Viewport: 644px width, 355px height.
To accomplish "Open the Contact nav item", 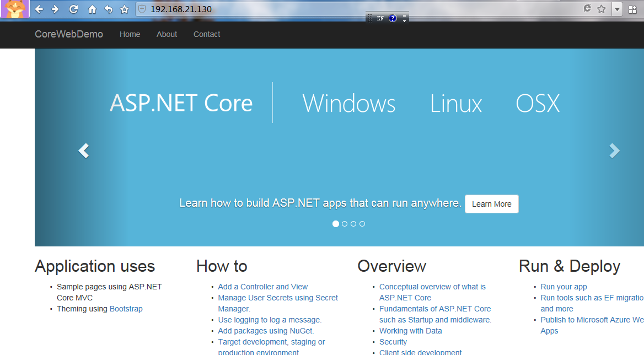I will pos(207,35).
